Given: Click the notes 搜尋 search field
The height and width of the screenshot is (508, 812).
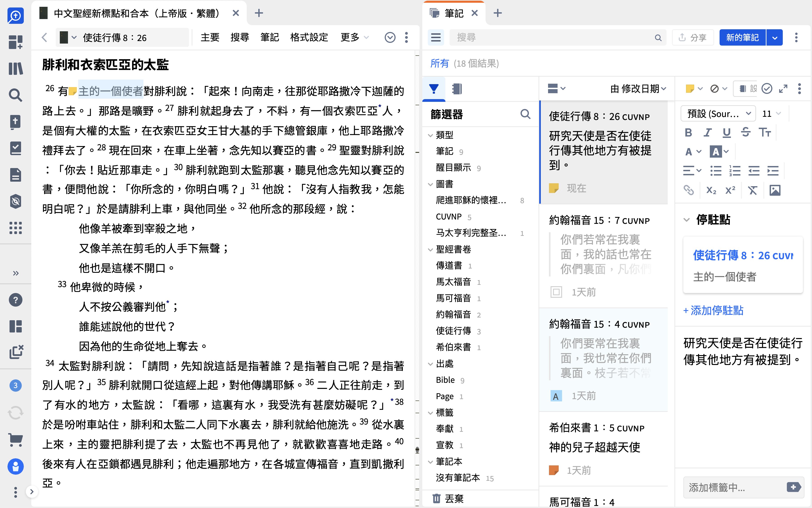Looking at the screenshot, I should (x=558, y=37).
